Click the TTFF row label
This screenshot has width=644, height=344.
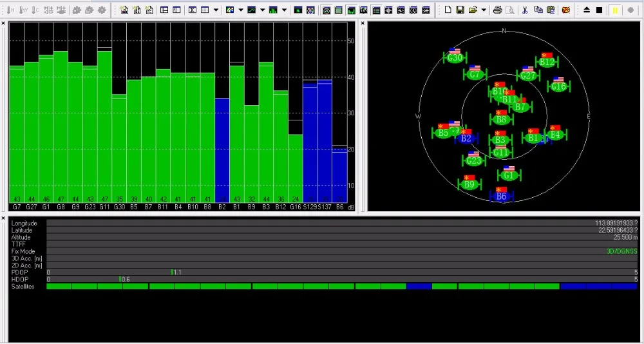click(18, 244)
